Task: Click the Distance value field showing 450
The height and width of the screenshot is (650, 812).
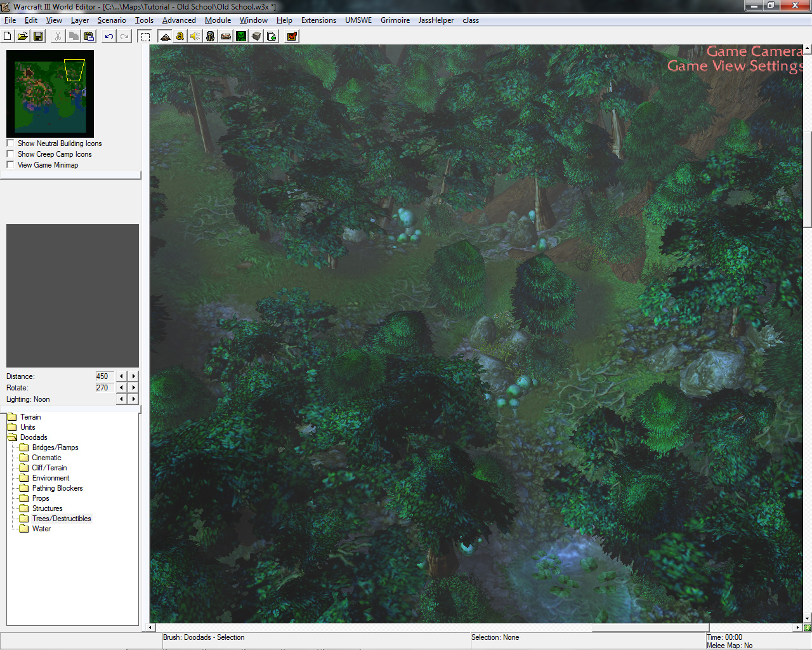Action: (x=105, y=376)
